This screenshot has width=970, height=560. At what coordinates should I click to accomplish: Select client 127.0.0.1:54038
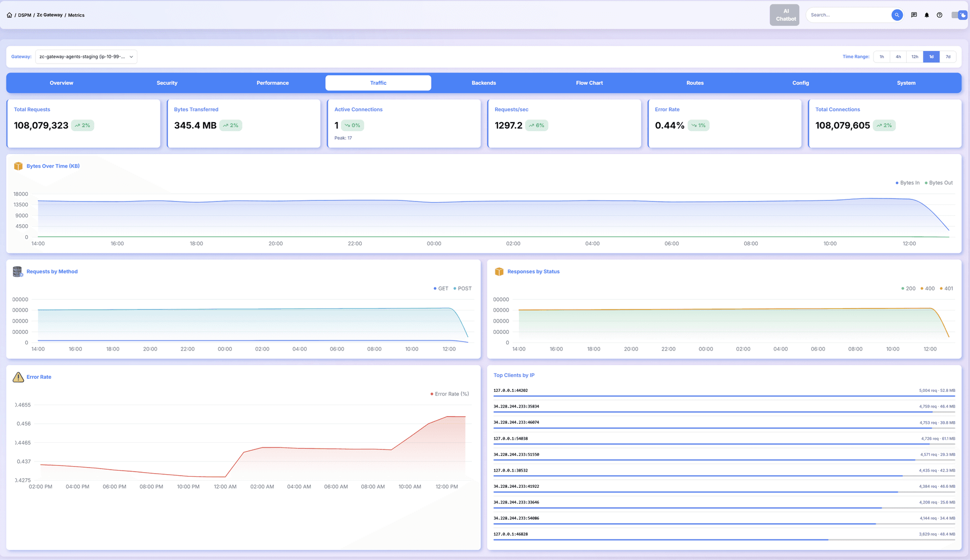point(511,439)
